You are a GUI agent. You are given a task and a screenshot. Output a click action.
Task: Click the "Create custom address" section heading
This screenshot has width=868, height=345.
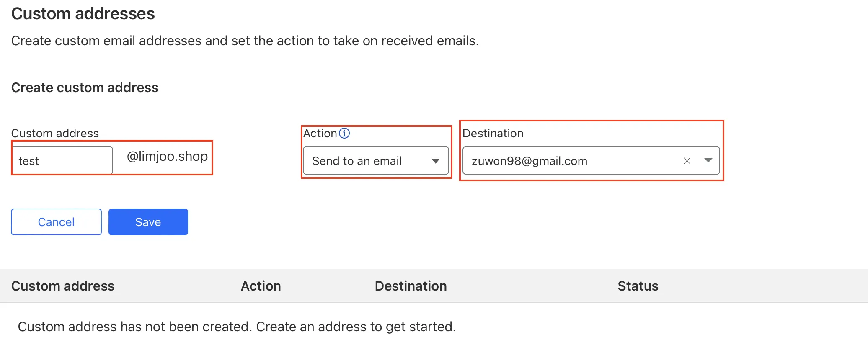(85, 88)
